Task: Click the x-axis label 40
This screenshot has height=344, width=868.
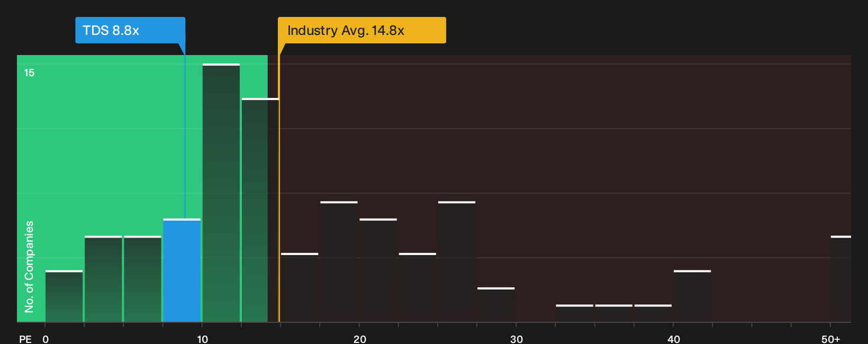Action: pos(673,339)
